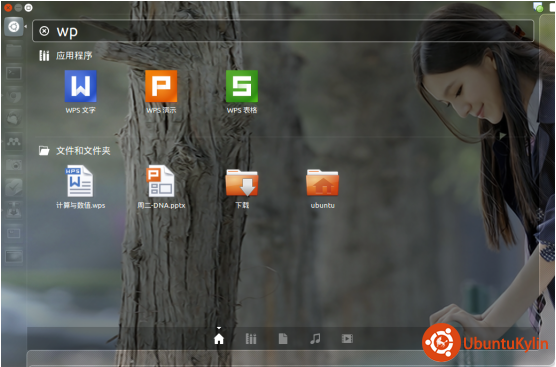Open the people-icon app in the launcher
This screenshot has width=556, height=367.
[x=14, y=142]
